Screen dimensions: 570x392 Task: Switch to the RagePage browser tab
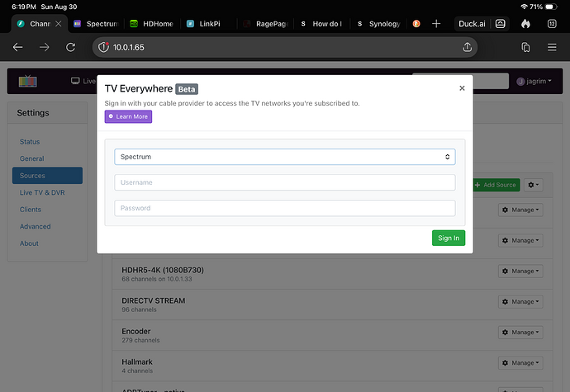(x=266, y=24)
